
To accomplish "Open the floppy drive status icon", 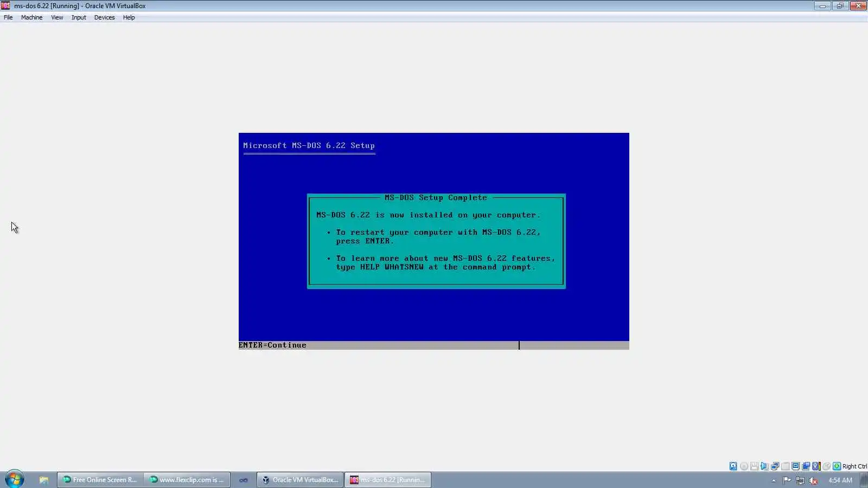I will click(754, 466).
